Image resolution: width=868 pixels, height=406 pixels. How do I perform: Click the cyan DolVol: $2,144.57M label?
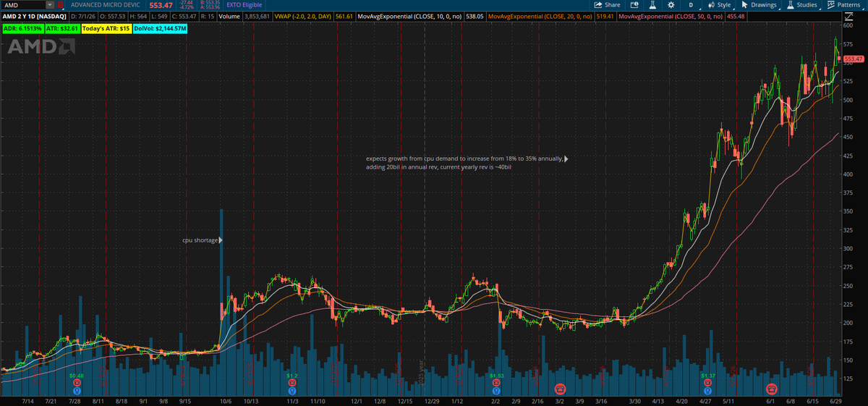(161, 28)
